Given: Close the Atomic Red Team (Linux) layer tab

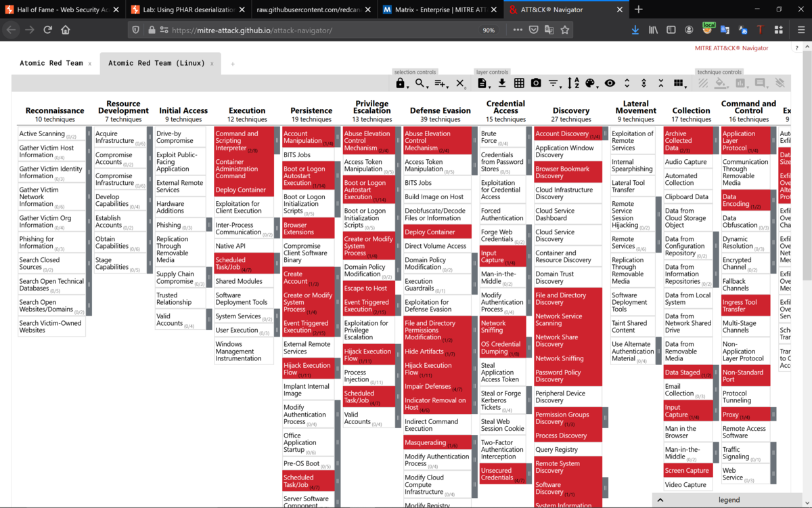Looking at the screenshot, I should pos(212,64).
